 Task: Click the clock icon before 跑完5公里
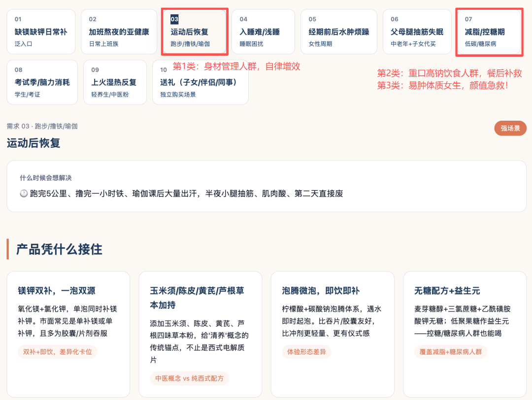24,194
